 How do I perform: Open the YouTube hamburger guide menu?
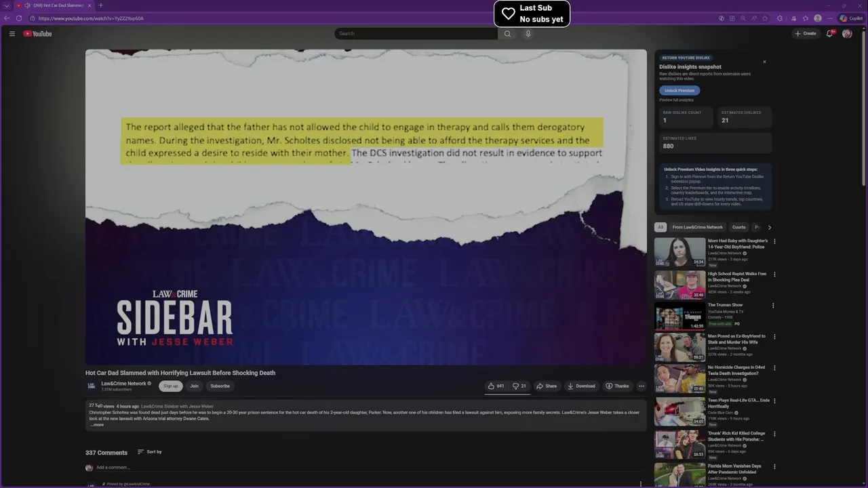click(x=12, y=33)
